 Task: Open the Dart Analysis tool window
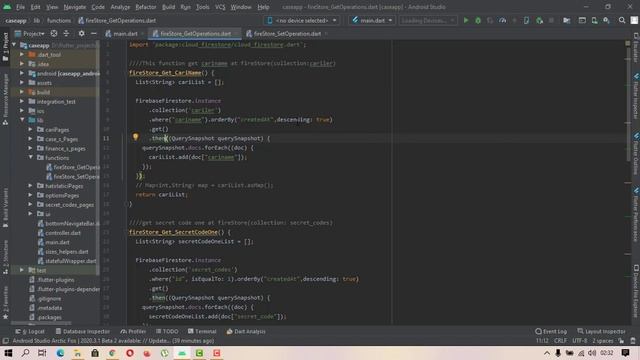tap(246, 331)
